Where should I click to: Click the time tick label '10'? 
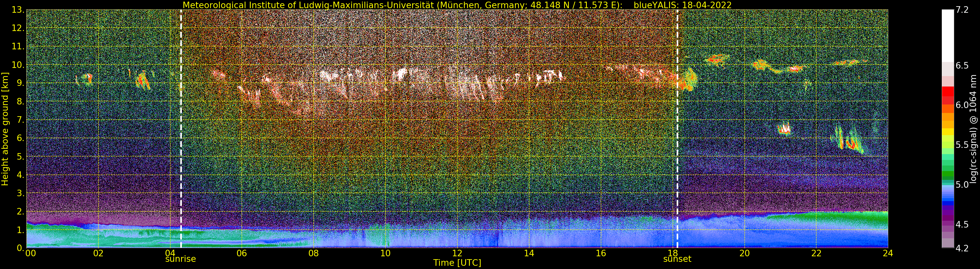(385, 253)
